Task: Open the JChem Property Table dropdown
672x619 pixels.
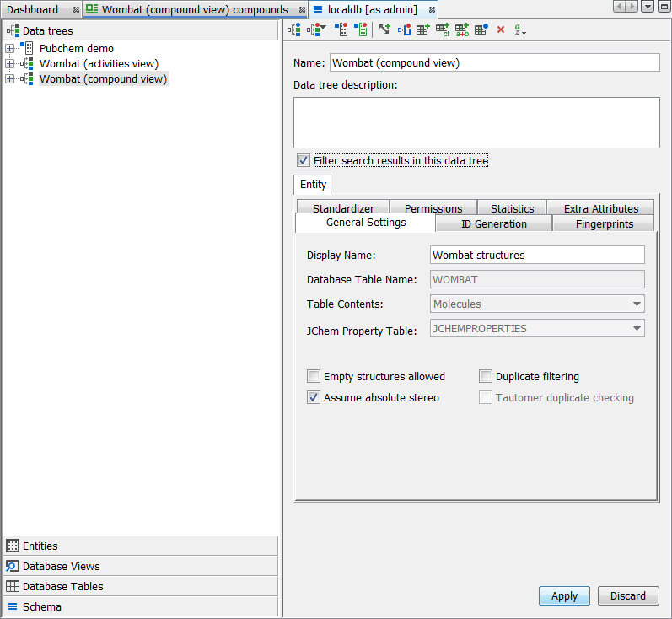Action: click(537, 328)
